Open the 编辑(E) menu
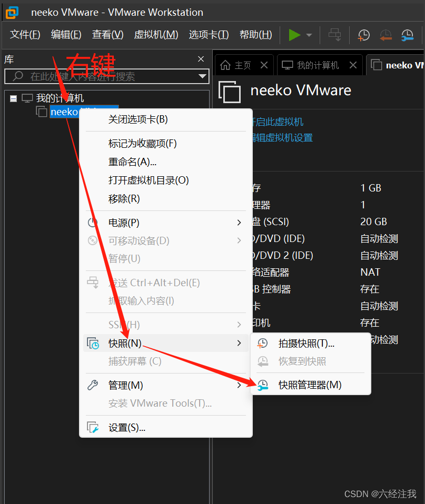 click(66, 34)
